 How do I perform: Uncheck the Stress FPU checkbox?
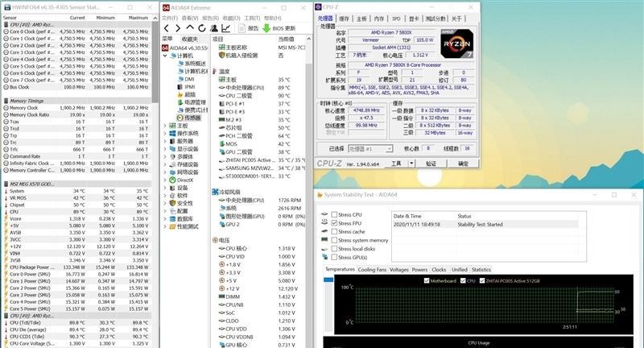pos(334,223)
